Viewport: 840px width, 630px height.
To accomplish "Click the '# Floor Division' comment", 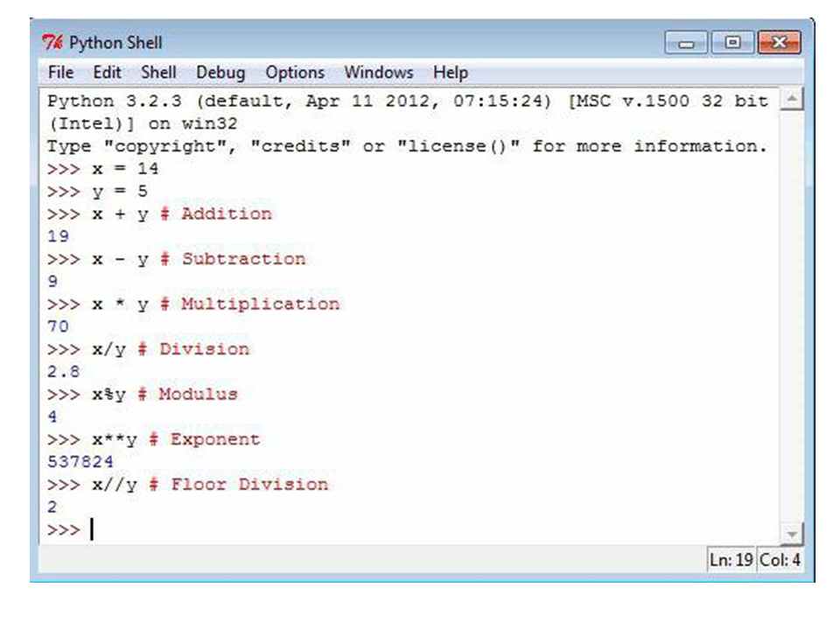I will tap(238, 484).
